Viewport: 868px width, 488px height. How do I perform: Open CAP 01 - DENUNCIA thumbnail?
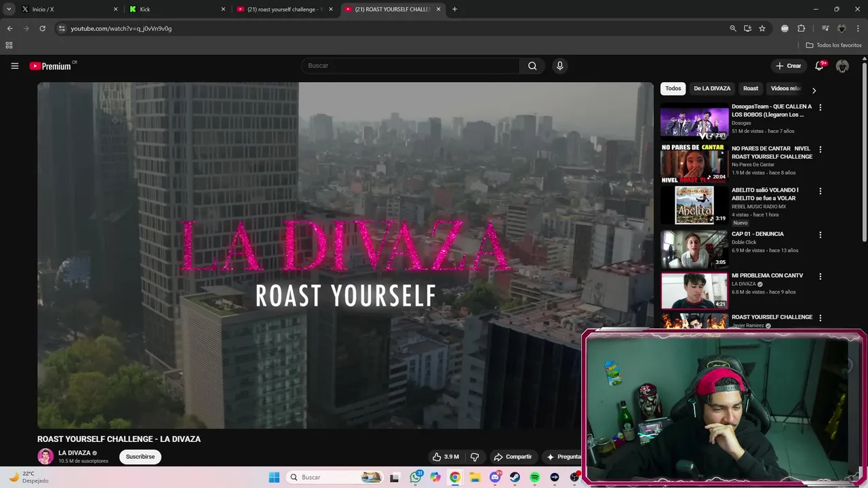tap(694, 249)
